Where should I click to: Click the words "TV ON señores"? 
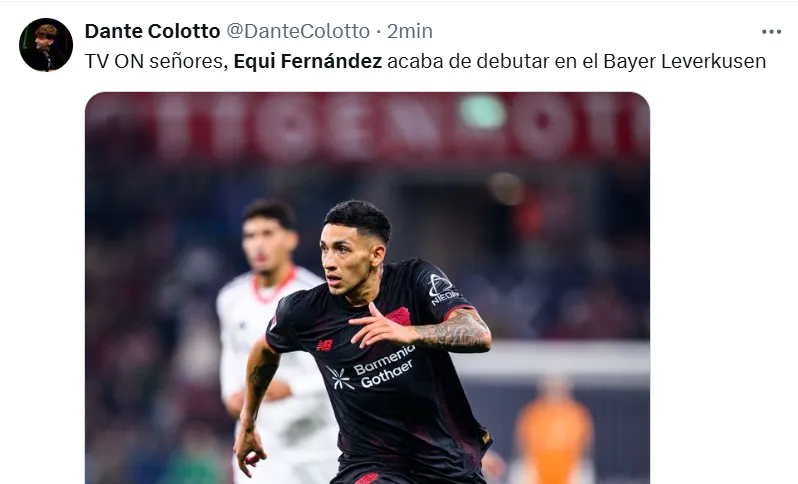click(x=156, y=61)
